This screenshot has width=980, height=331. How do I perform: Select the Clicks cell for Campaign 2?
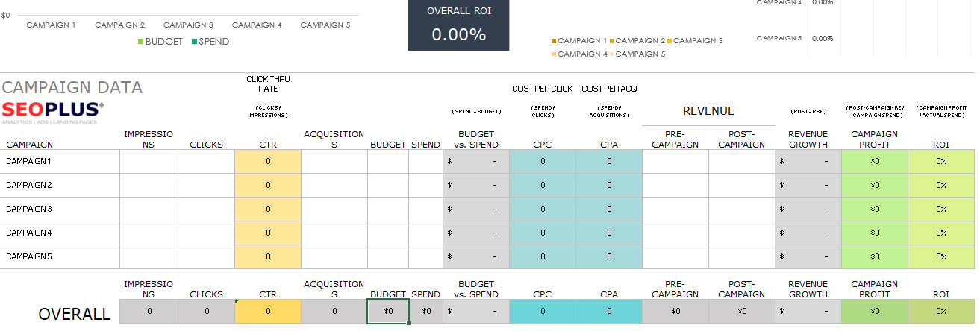206,185
